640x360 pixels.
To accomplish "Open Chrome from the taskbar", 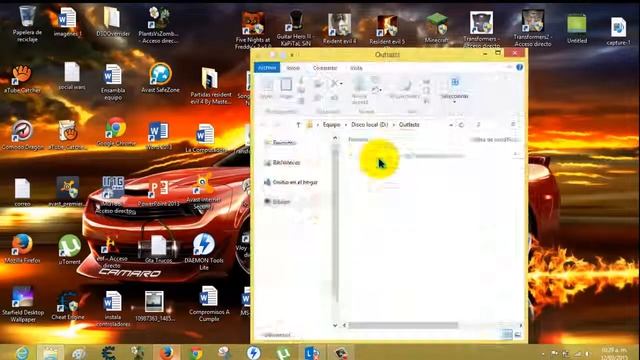I will 197,352.
